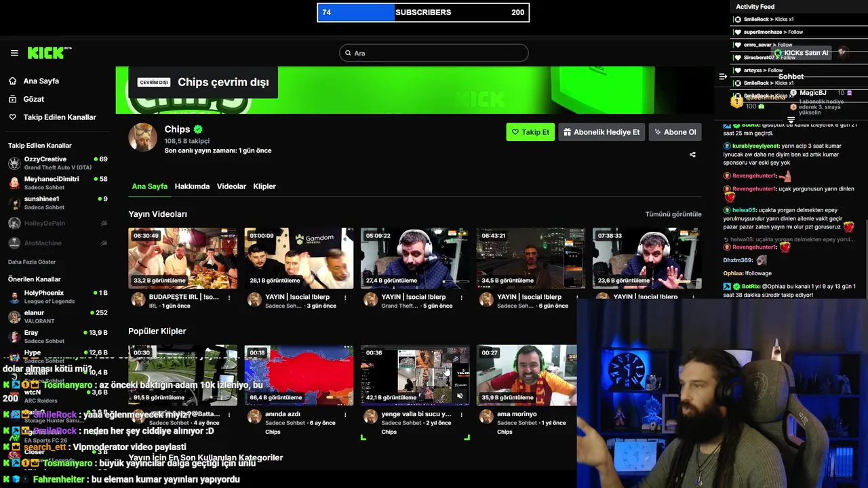
Task: Click the 108,5 B takipçi text
Action: tap(186, 141)
